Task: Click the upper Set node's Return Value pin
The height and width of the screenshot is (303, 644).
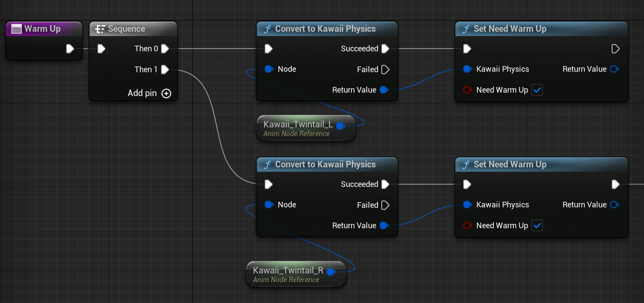Action: [614, 69]
